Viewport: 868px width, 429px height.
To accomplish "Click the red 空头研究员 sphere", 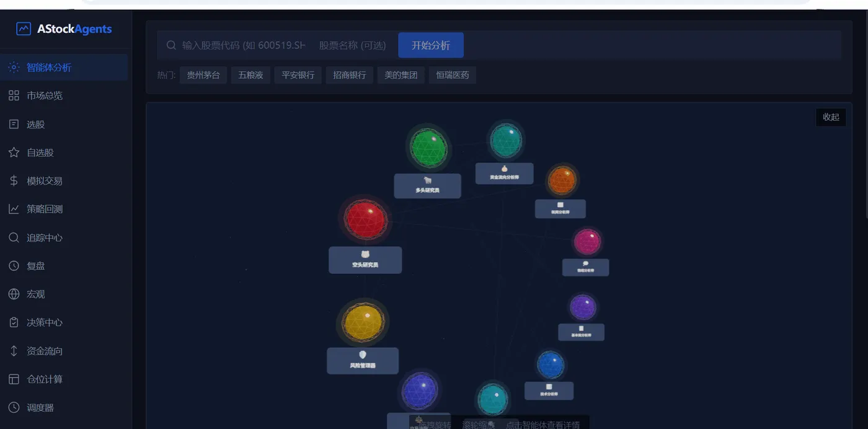I will click(366, 219).
